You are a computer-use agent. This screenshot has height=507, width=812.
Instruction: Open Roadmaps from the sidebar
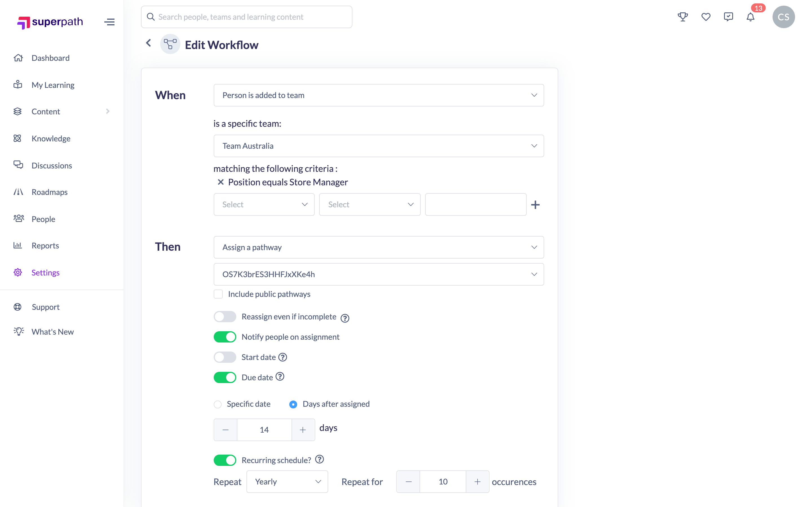(x=49, y=192)
